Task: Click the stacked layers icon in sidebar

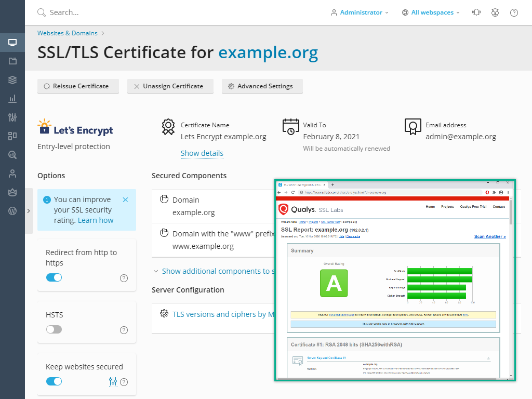Action: [12, 80]
